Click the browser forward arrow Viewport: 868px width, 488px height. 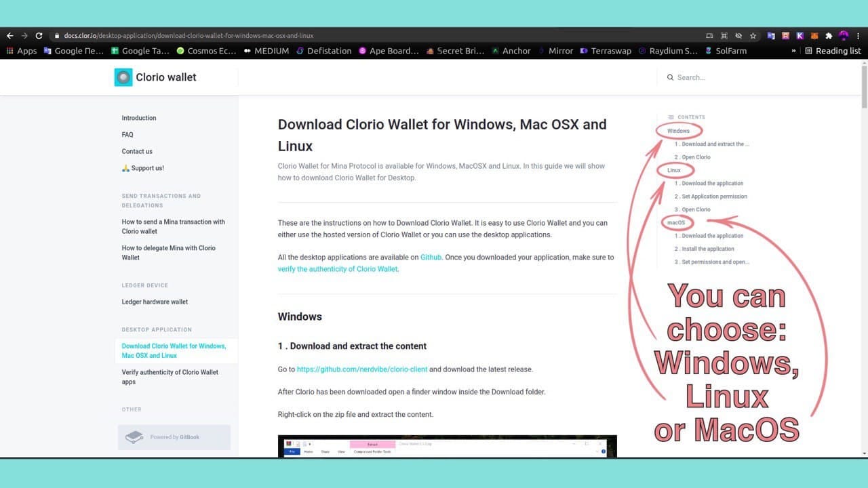[24, 36]
